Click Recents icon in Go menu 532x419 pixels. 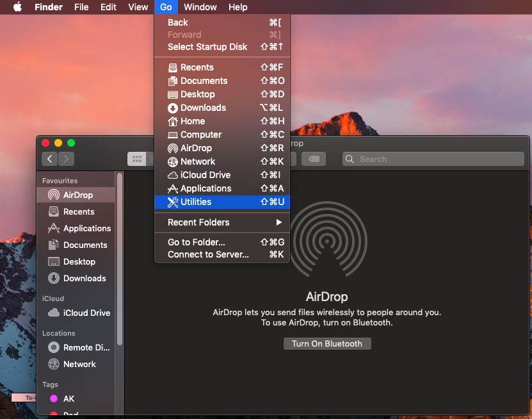[173, 67]
